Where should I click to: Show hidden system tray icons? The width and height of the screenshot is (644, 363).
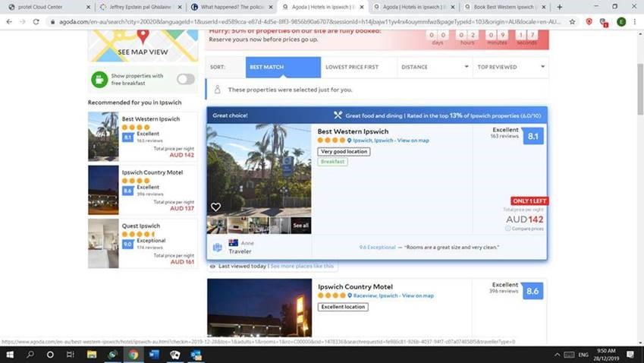coord(557,355)
